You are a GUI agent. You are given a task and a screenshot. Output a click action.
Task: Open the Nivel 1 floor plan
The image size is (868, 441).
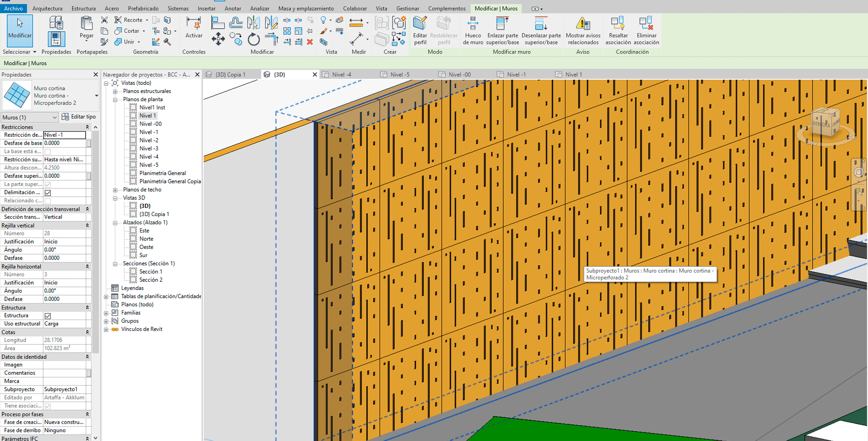[x=147, y=116]
